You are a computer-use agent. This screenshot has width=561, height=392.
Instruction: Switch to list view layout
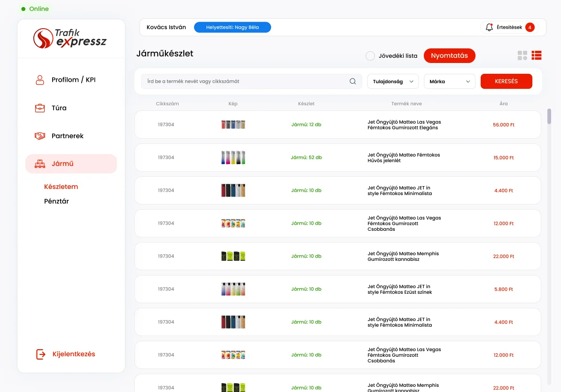[536, 55]
